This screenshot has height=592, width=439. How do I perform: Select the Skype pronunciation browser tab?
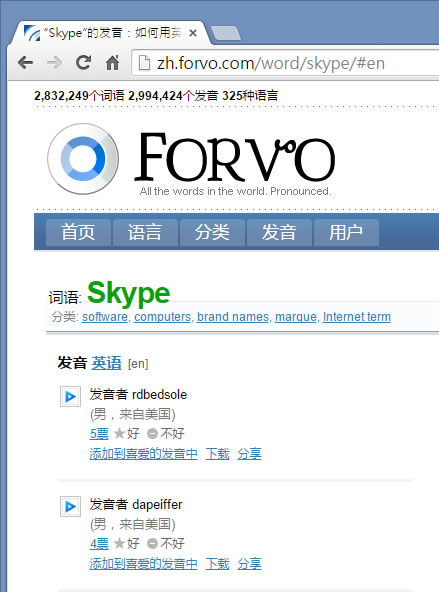[109, 33]
